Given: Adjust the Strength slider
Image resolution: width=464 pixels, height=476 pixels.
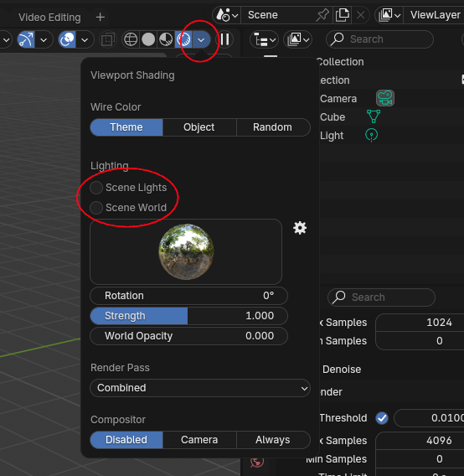Looking at the screenshot, I should pos(188,316).
